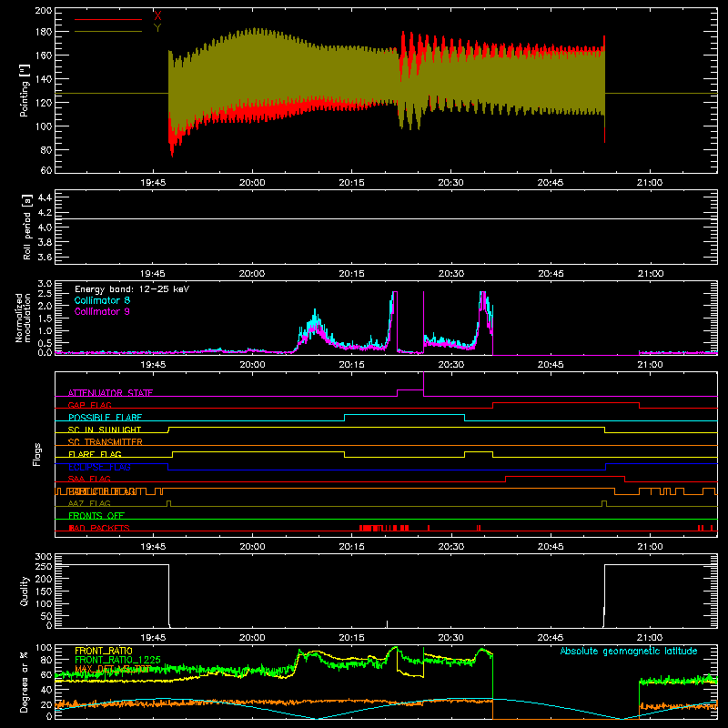Viewport: 728px width, 728px height.
Task: Click the Pointing panel's 21:00 time tick
Action: [x=650, y=183]
